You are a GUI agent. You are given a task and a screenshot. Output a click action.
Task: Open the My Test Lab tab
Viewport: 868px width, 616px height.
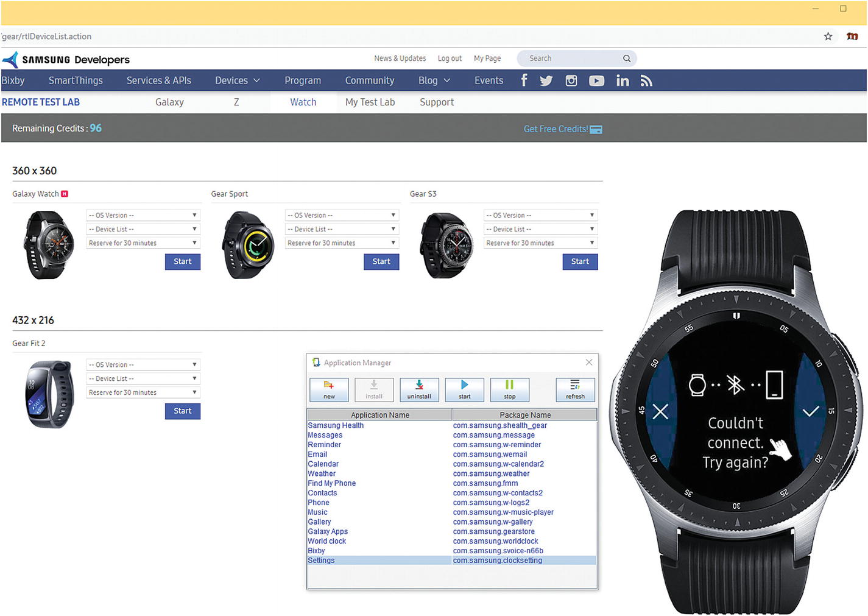(x=370, y=102)
